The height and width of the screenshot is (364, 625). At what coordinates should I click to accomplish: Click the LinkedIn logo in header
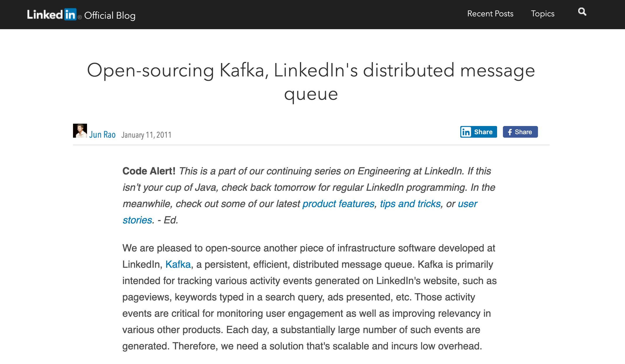point(52,15)
